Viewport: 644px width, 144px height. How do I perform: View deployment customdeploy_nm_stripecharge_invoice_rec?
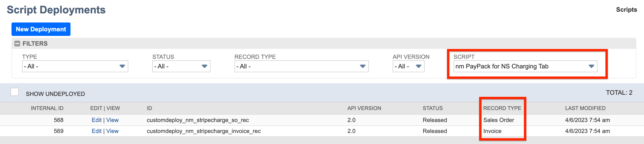[x=113, y=131]
